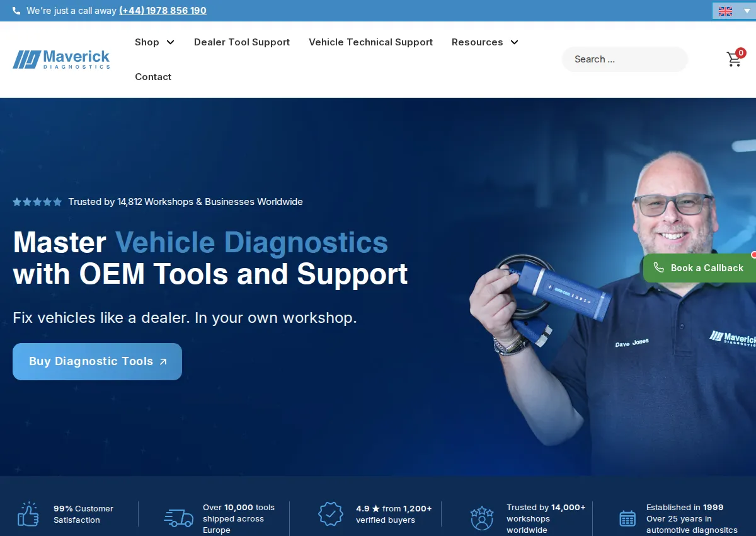Click the calendar established icon
The image size is (756, 536).
tap(627, 518)
